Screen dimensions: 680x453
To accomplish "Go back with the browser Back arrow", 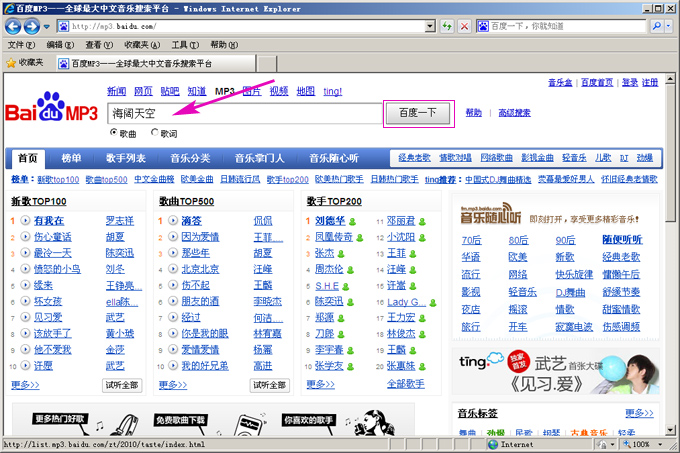I will [x=13, y=26].
